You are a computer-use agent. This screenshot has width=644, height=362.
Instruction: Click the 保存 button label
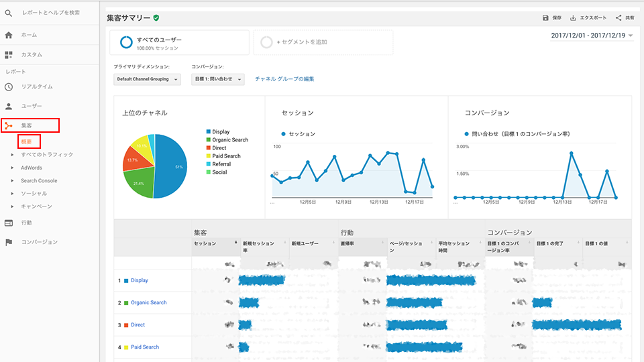[x=557, y=17]
